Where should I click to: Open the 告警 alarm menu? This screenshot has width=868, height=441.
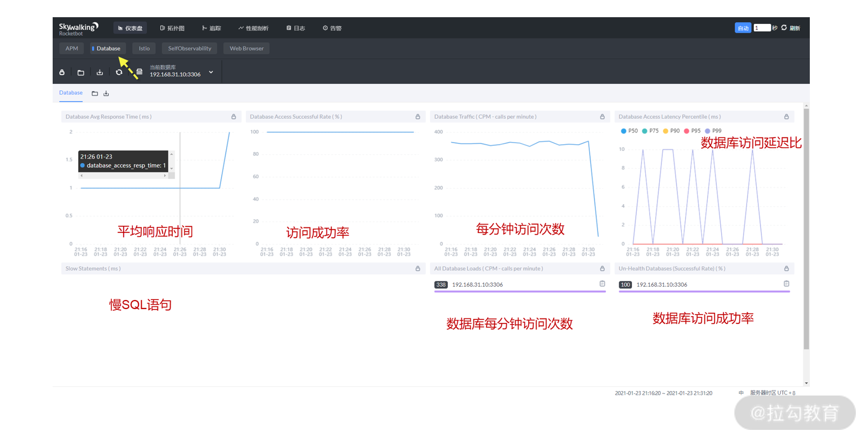point(332,28)
